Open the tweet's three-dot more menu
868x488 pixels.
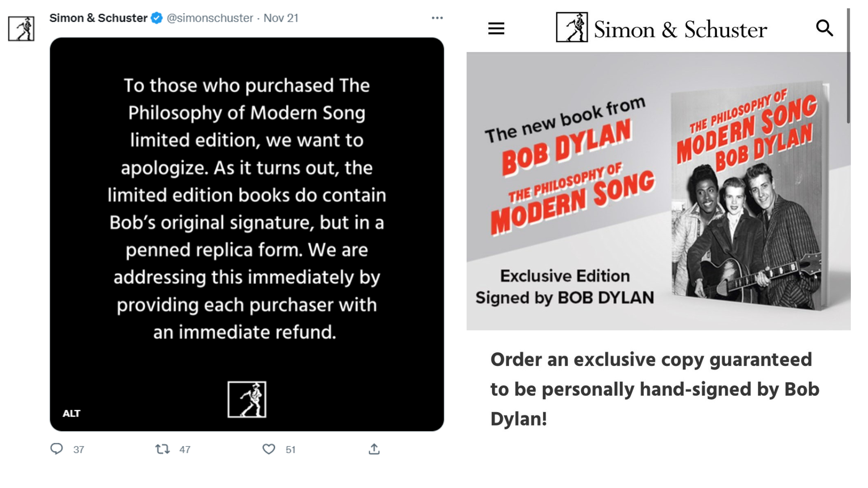437,18
